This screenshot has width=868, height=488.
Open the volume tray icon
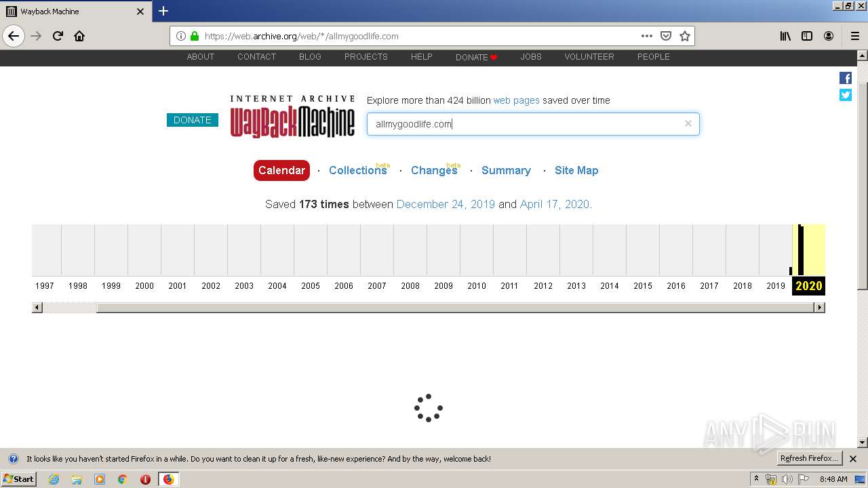[x=787, y=479]
